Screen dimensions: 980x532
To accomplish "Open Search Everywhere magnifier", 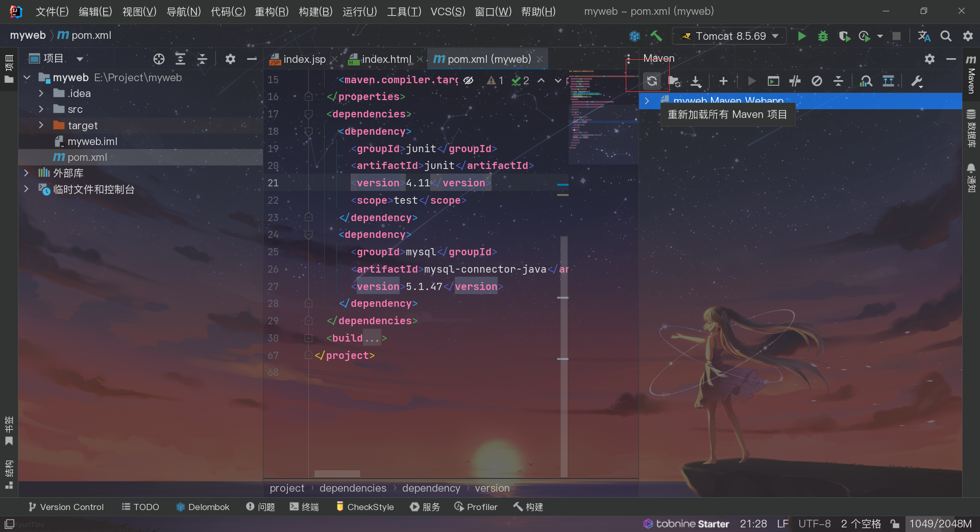I will [x=946, y=36].
